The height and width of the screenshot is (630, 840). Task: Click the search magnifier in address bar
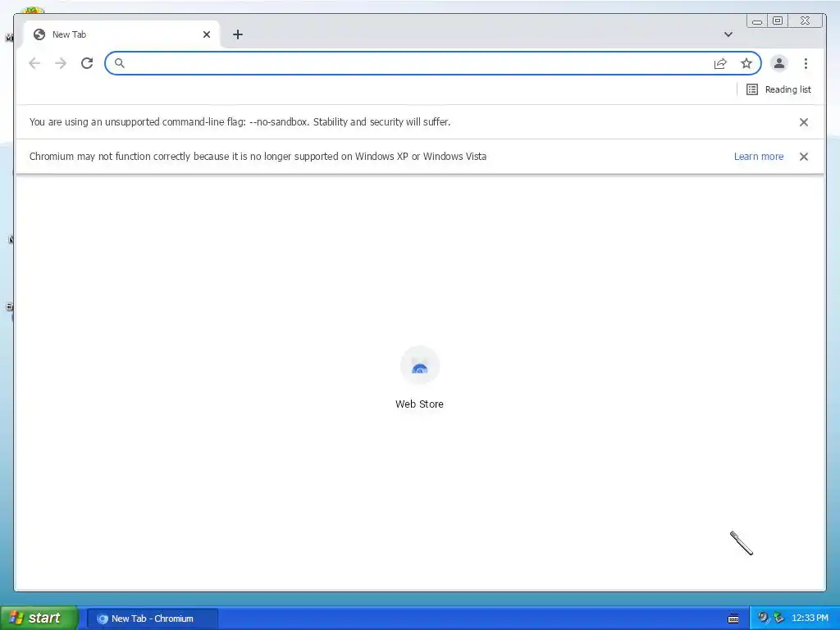click(x=120, y=63)
